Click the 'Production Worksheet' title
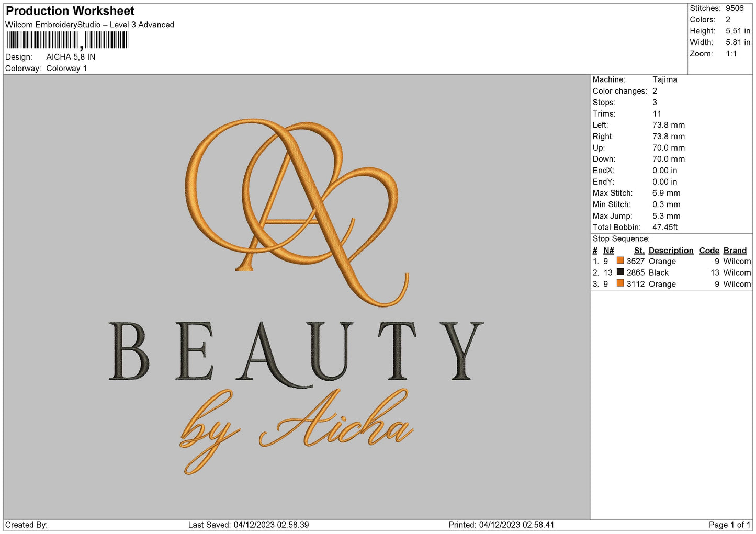The width and height of the screenshot is (756, 534). 70,11
